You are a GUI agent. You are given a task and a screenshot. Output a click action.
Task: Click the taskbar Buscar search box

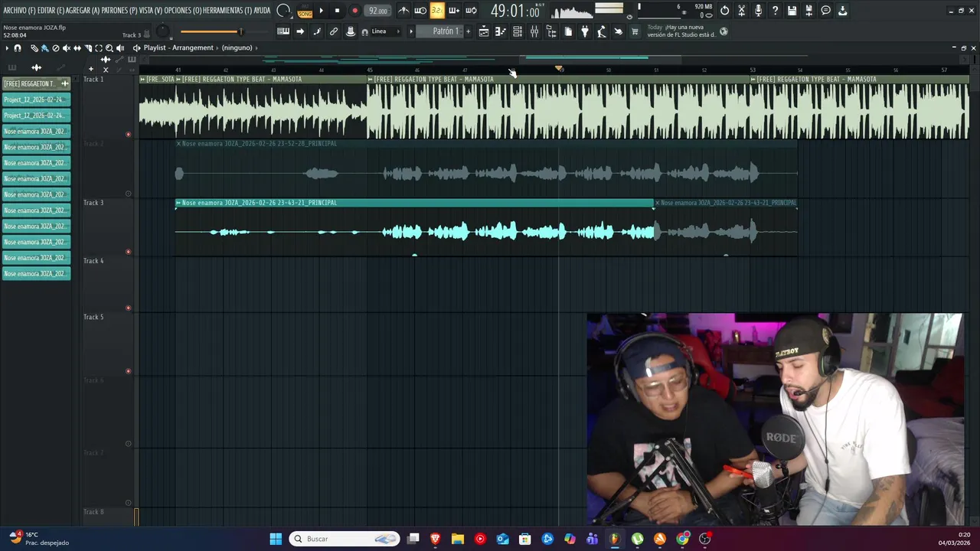(345, 539)
